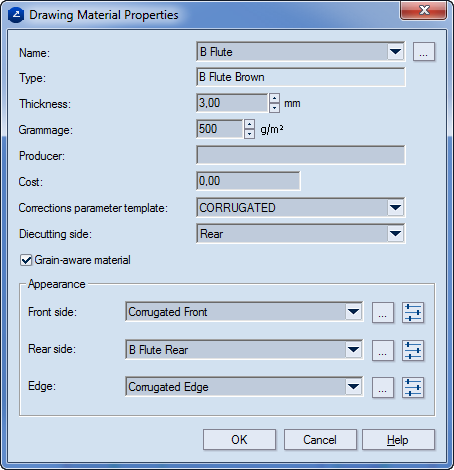
Task: Open the Help button
Action: click(398, 440)
